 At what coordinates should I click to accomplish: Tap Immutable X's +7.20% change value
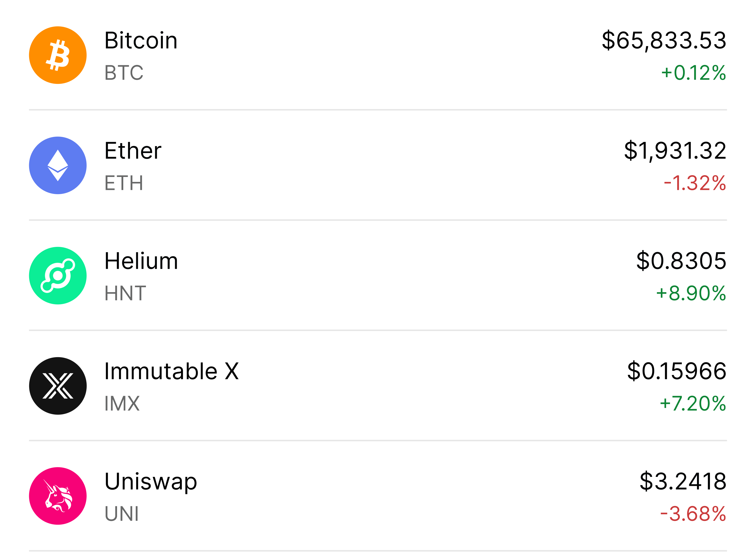pos(693,403)
